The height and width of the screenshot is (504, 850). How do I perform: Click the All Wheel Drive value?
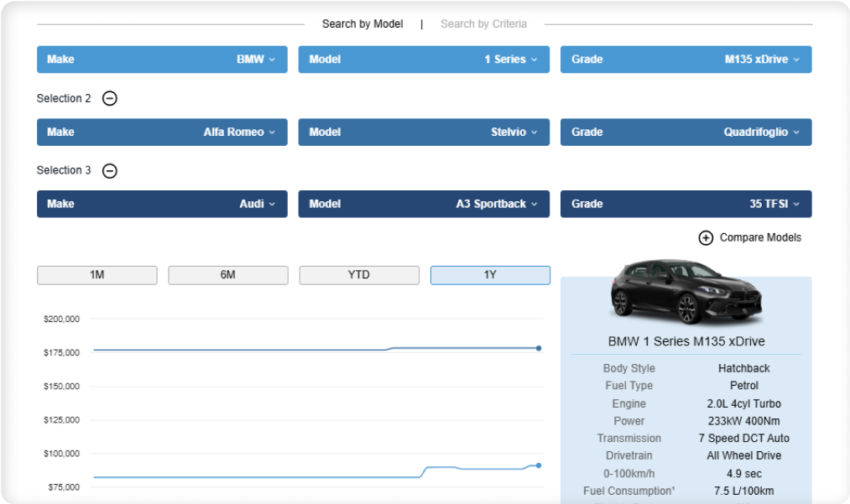click(743, 455)
